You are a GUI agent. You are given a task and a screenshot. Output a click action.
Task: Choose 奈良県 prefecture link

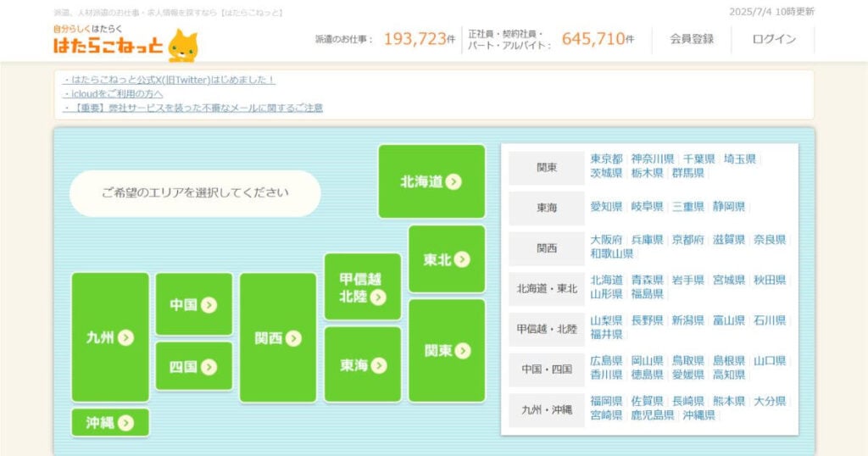pos(770,240)
